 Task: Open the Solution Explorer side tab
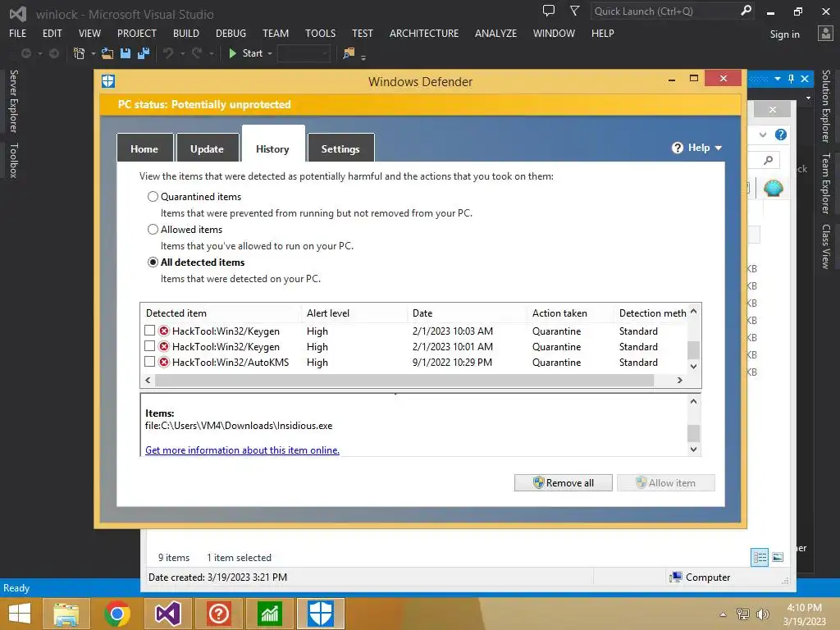click(825, 106)
